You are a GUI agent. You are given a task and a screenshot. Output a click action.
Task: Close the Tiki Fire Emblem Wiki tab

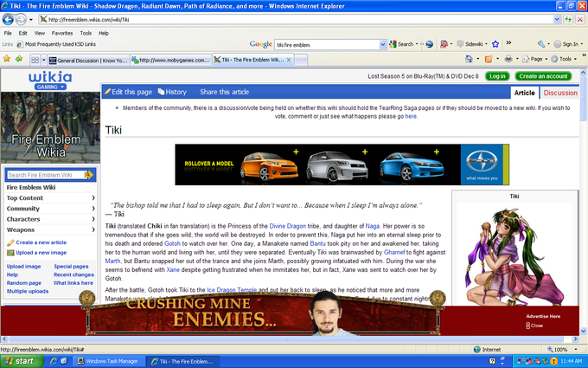click(288, 60)
